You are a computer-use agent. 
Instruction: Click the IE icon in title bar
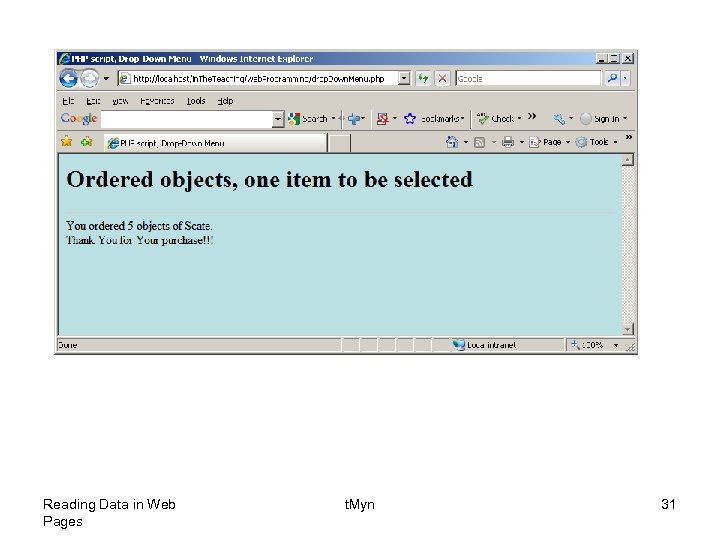pyautogui.click(x=64, y=59)
